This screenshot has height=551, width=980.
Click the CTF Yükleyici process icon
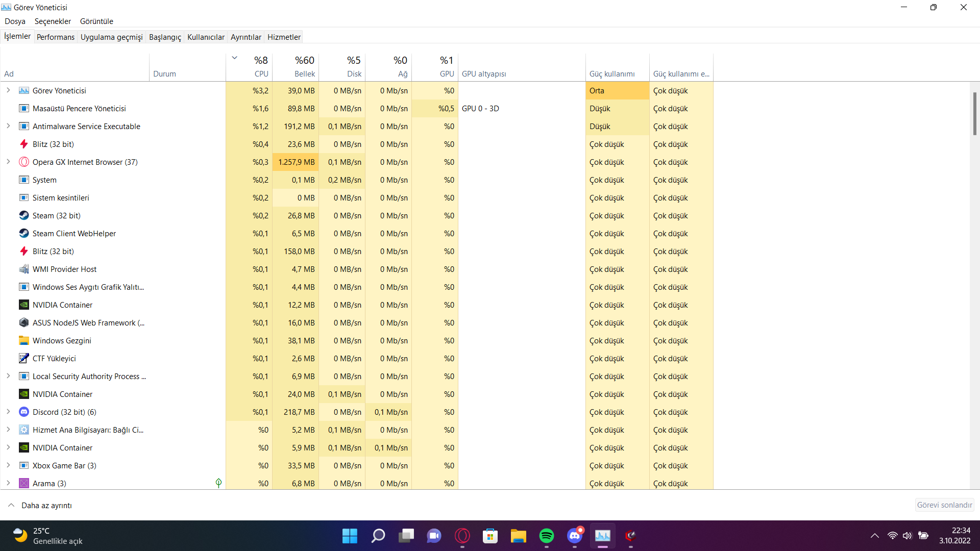(x=24, y=359)
